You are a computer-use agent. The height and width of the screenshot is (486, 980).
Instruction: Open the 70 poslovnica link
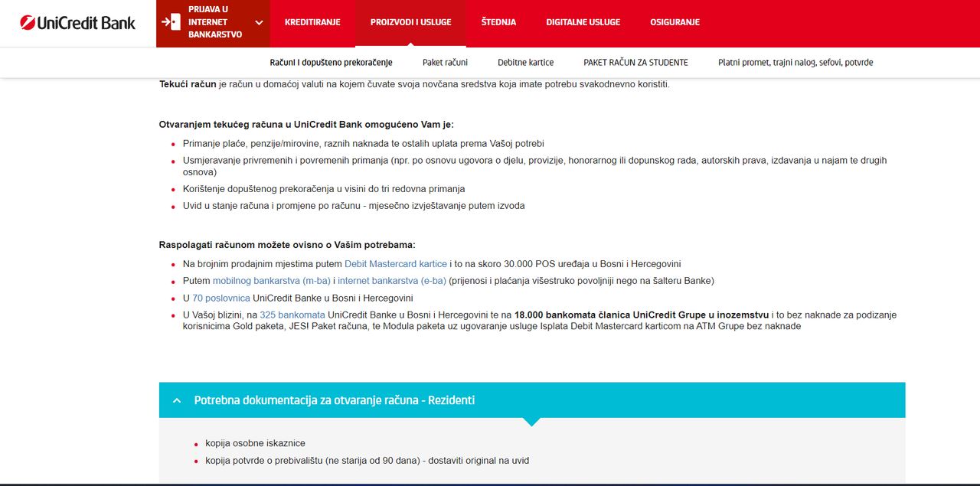[x=221, y=298]
